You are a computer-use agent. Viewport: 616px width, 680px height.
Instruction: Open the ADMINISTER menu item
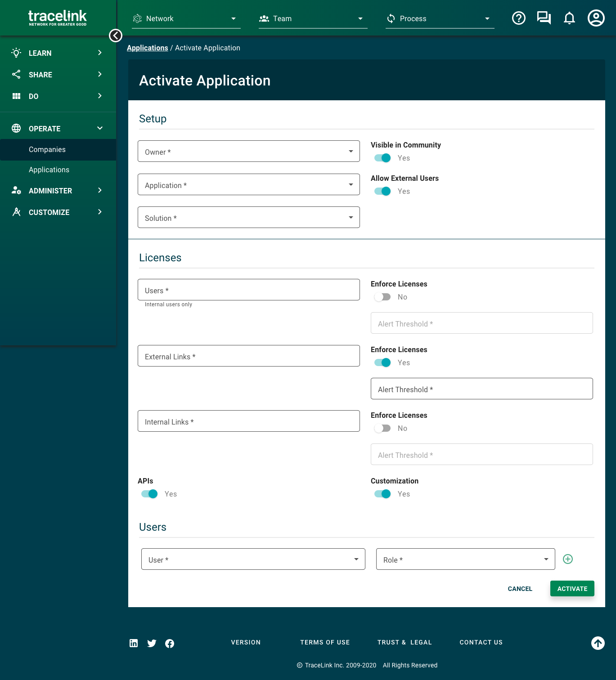point(58,190)
